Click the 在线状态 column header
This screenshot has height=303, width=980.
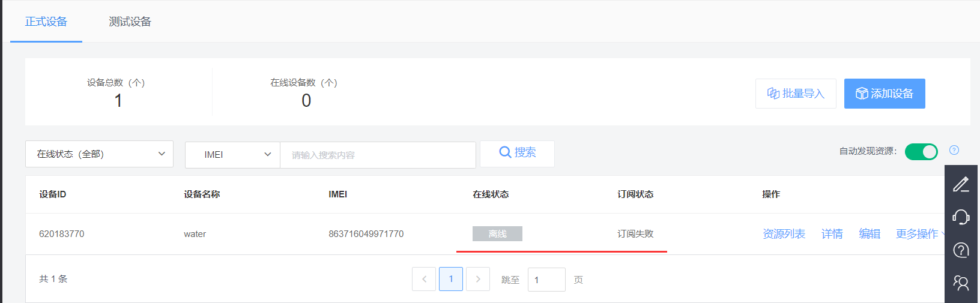[x=491, y=194]
